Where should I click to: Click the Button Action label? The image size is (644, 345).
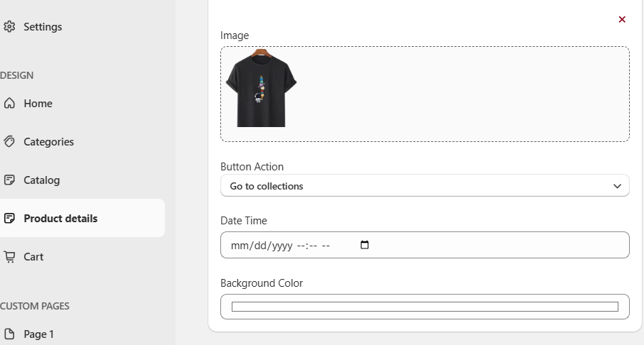coord(252,167)
